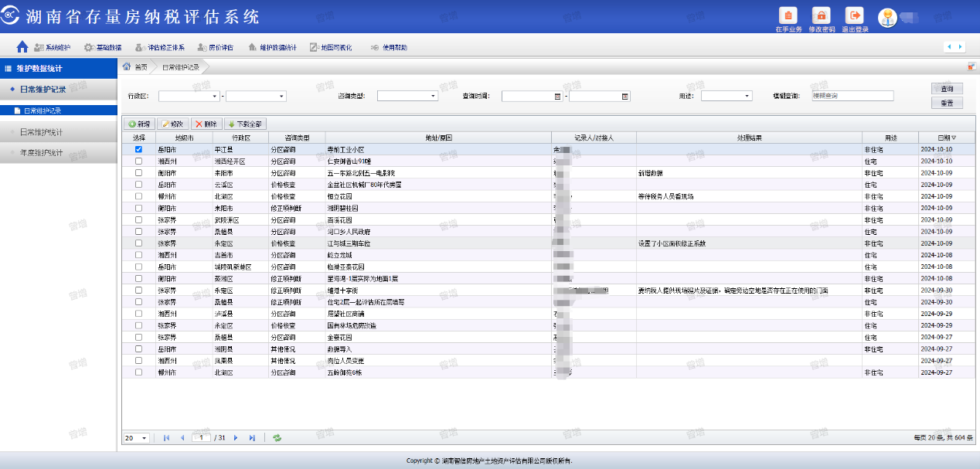Switch to 首页 tab
The width and height of the screenshot is (980, 469).
point(136,67)
